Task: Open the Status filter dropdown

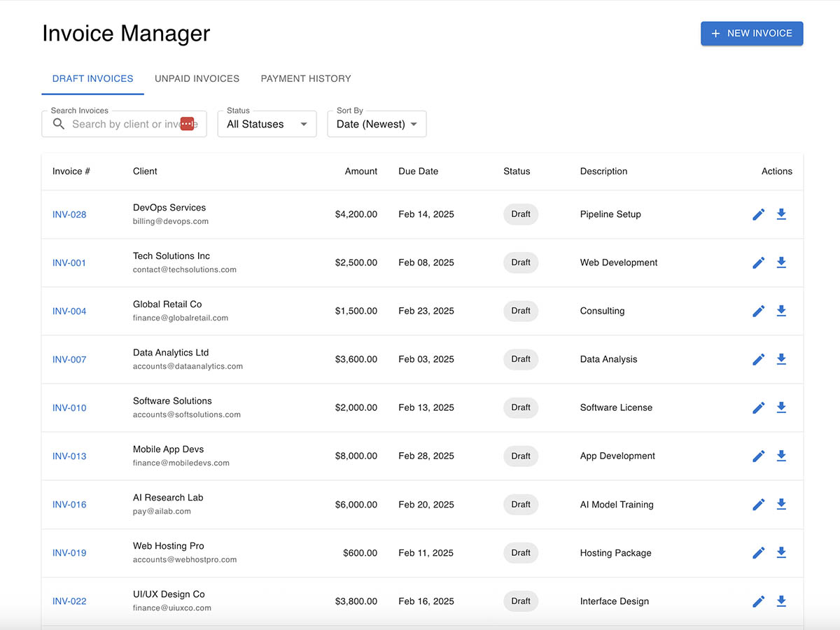Action: point(267,124)
